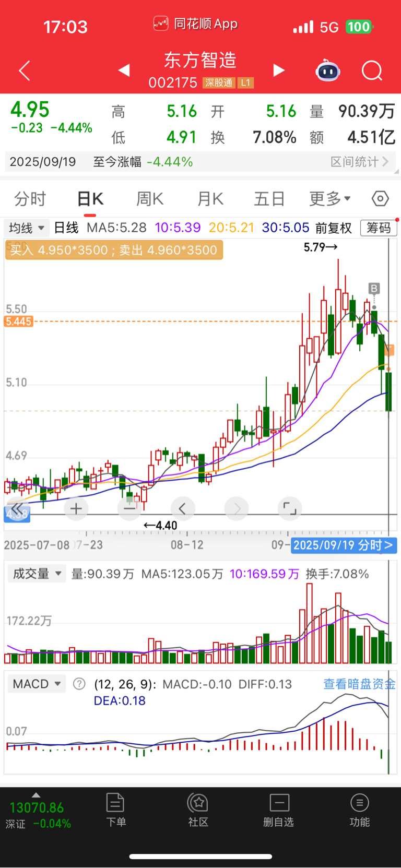The image size is (401, 868).
Task: Jump chart to earliest data double-arrow
Action: 17,508
